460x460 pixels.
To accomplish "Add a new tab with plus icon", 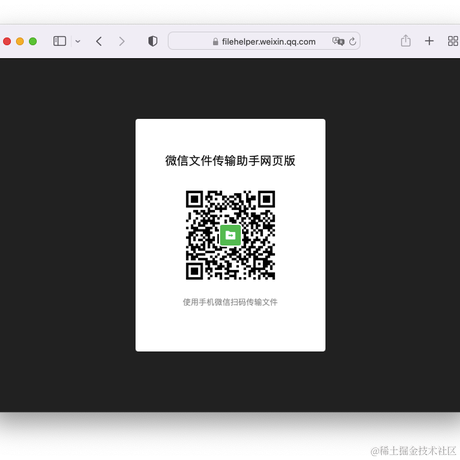I will coord(429,41).
